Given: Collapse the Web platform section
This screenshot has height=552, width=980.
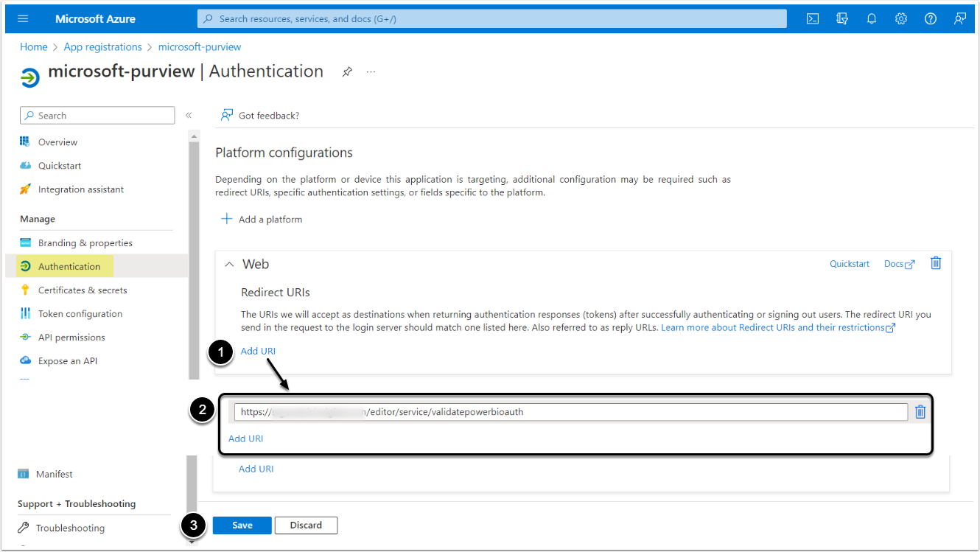Looking at the screenshot, I should (229, 264).
